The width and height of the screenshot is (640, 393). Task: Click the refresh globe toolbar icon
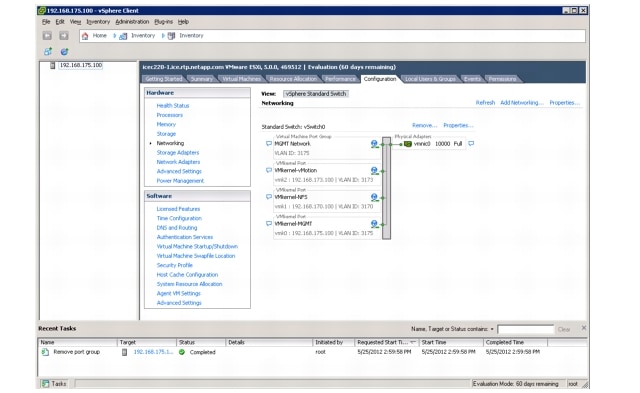(64, 51)
